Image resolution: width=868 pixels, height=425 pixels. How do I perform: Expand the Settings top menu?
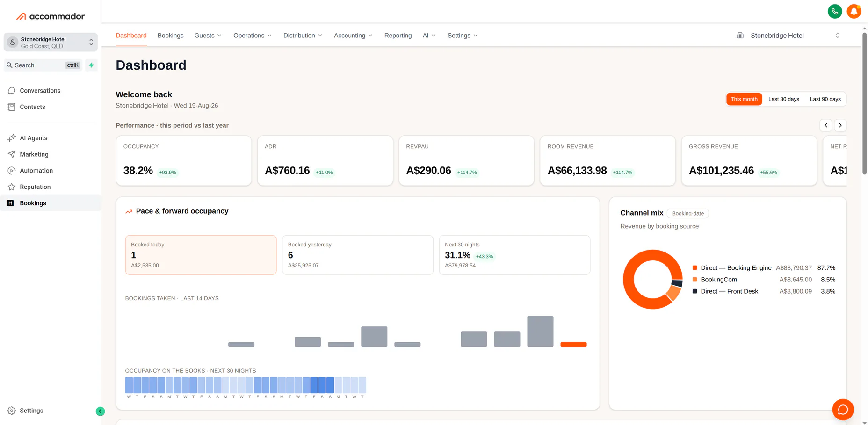(463, 36)
